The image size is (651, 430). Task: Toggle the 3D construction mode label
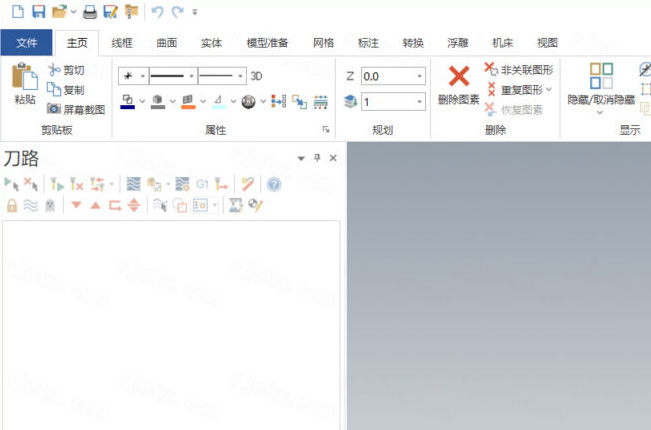click(x=256, y=76)
